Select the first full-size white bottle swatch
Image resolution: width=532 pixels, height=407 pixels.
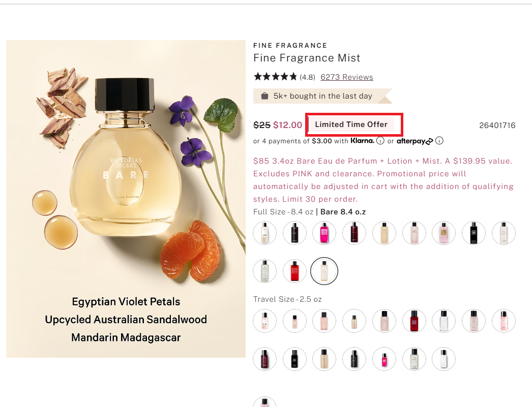pyautogui.click(x=265, y=233)
